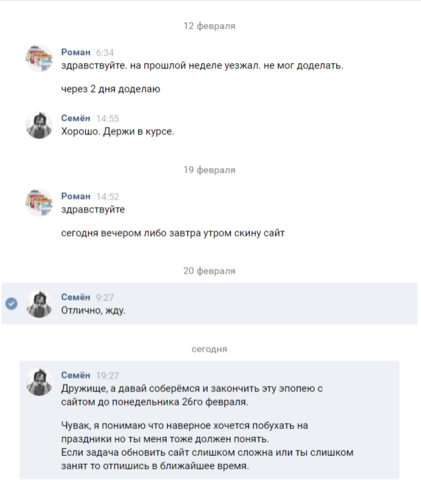The width and height of the screenshot is (421, 480).
Task: Deselect the checked message "Отлично, жду."
Action: (x=12, y=304)
